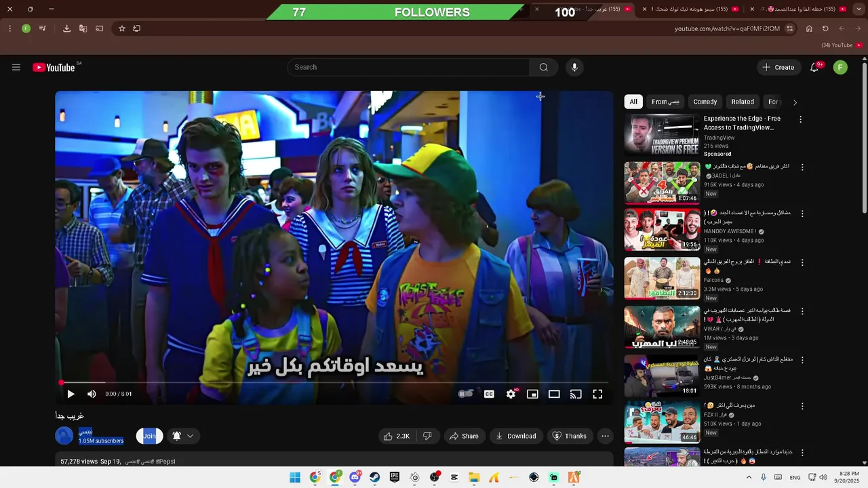Dislike this video

pos(427,436)
